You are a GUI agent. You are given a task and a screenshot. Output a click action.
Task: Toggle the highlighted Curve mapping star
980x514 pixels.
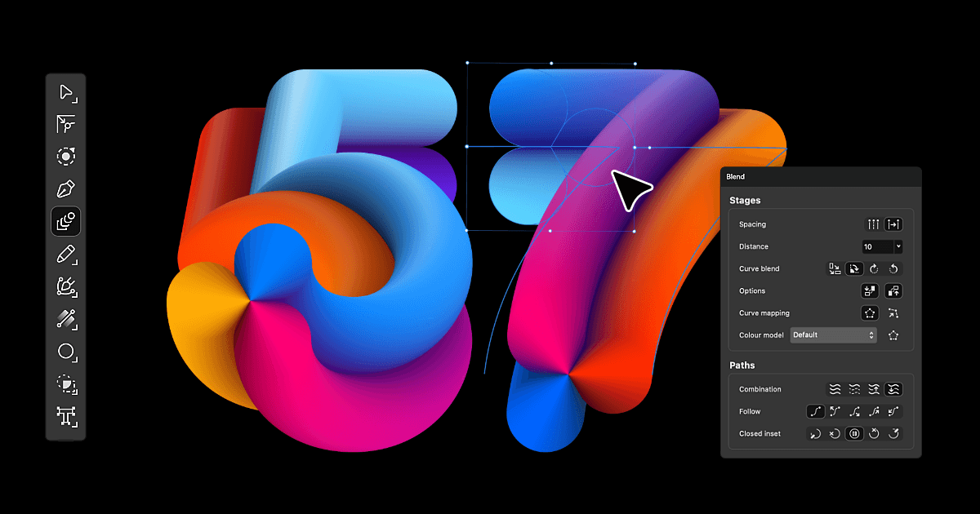coord(871,312)
